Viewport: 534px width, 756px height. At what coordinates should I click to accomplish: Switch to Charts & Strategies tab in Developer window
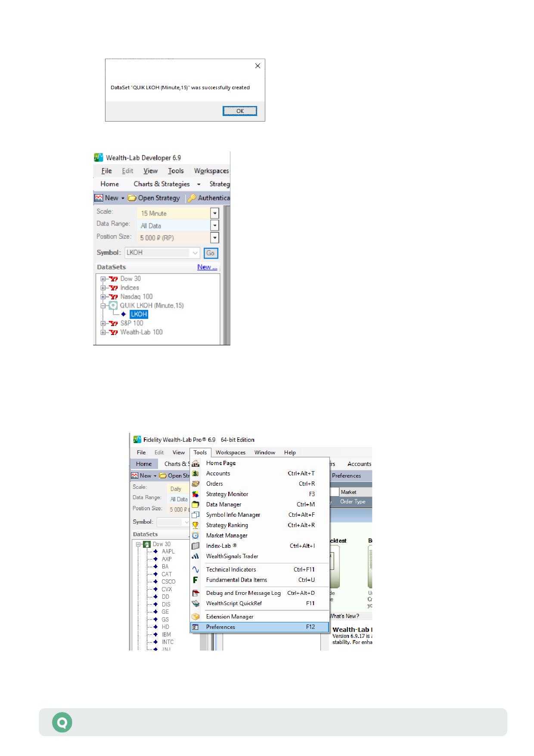161,184
